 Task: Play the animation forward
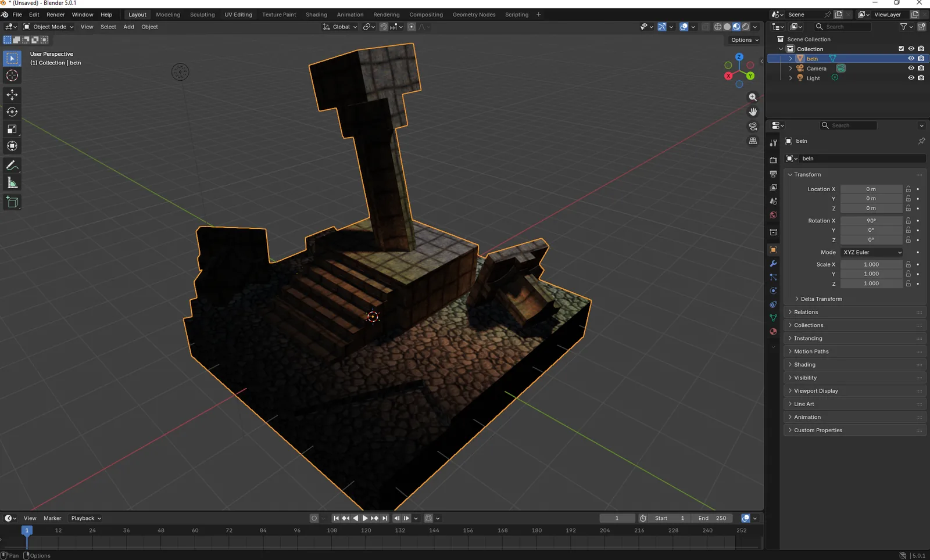pyautogui.click(x=365, y=518)
